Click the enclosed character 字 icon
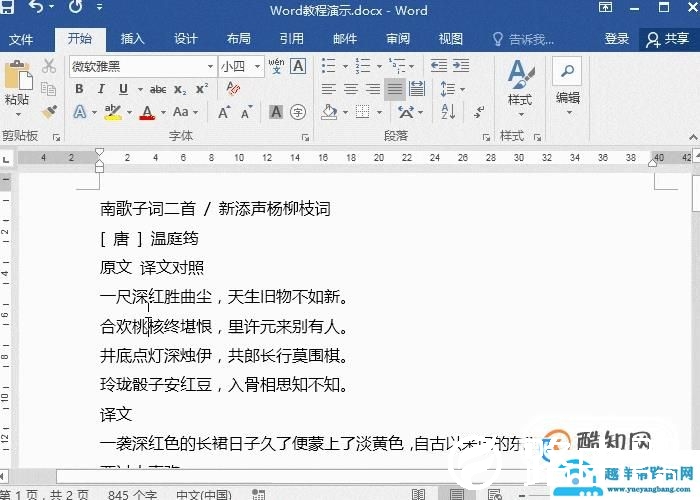Viewport: 700px width, 500px height. (298, 112)
